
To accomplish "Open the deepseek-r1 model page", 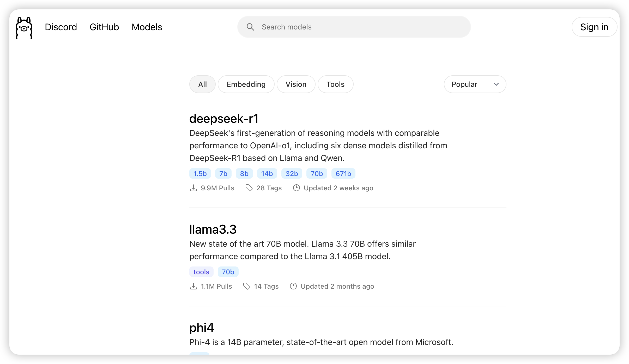I will coord(224,119).
